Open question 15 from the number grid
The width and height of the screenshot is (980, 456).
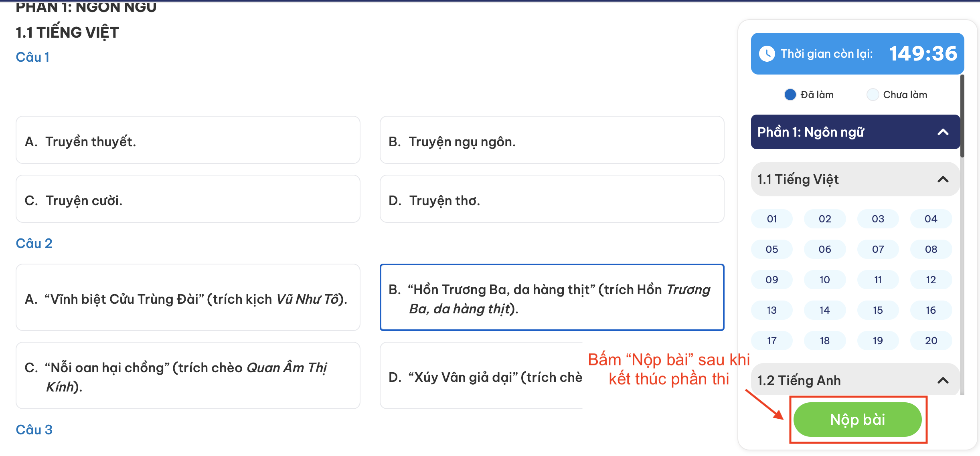[878, 311]
